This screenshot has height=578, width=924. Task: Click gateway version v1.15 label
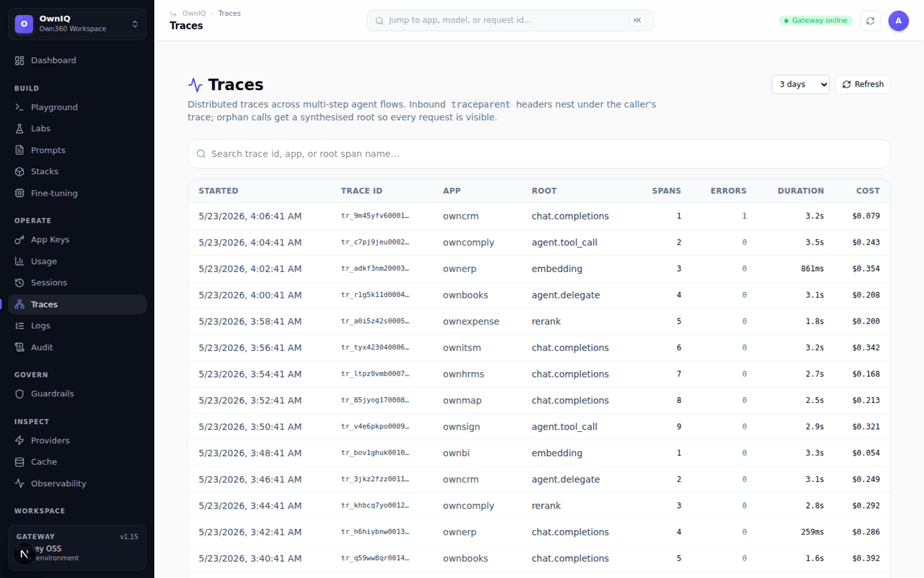point(129,537)
